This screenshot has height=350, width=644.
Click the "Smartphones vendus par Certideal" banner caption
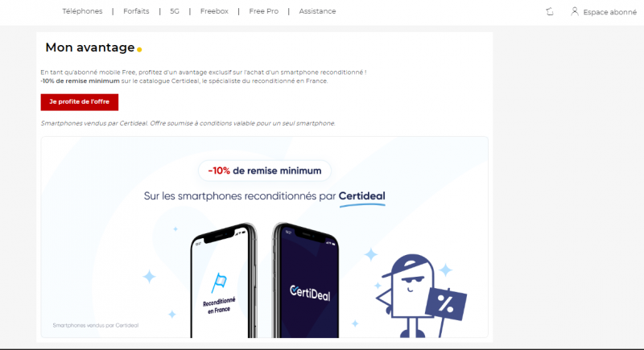click(95, 325)
